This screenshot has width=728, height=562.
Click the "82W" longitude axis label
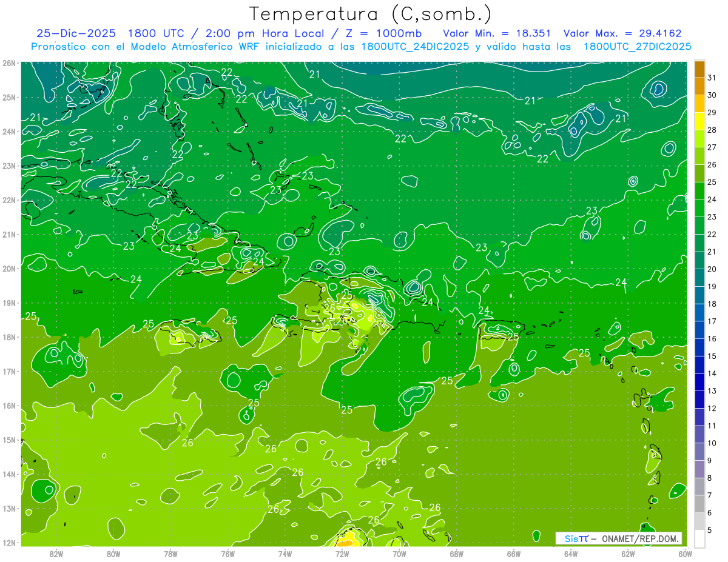click(56, 554)
